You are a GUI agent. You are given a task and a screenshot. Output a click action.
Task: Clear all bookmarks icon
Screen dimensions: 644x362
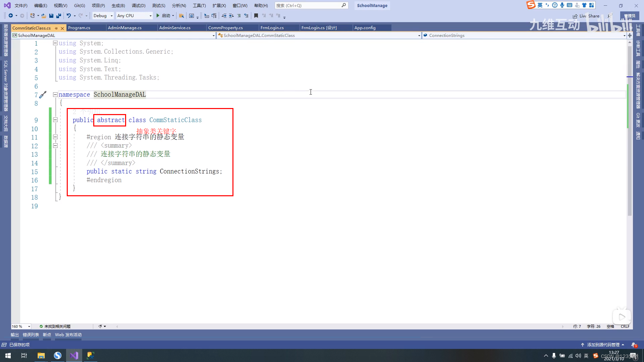coord(278,16)
